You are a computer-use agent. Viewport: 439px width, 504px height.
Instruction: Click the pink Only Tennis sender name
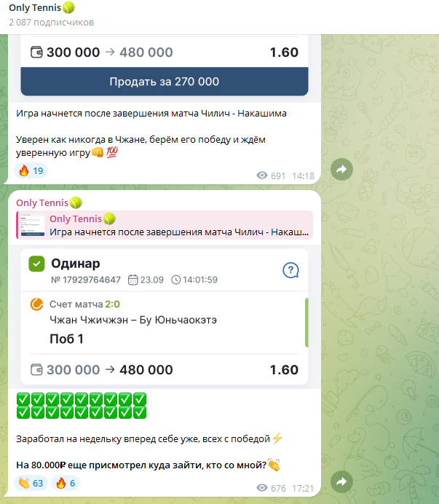pyautogui.click(x=50, y=202)
